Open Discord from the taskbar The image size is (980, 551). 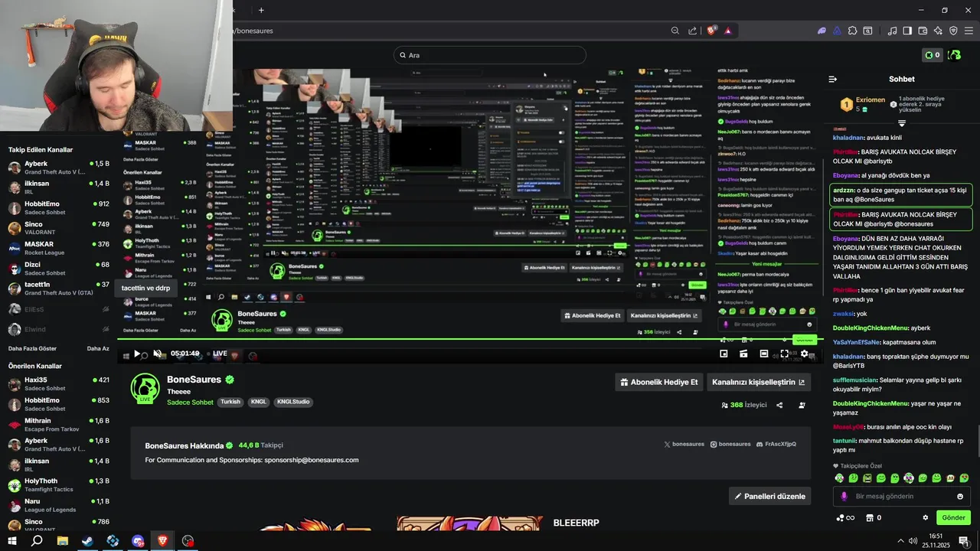pyautogui.click(x=138, y=541)
